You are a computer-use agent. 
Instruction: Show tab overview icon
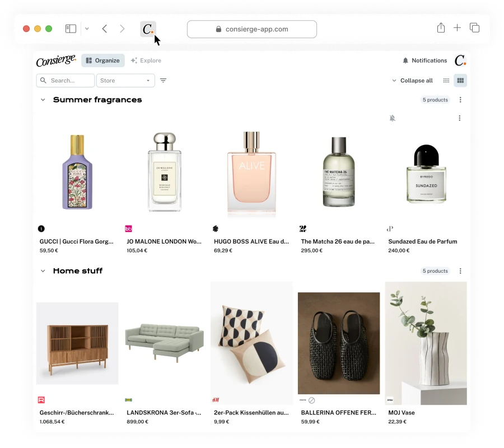coord(474,28)
